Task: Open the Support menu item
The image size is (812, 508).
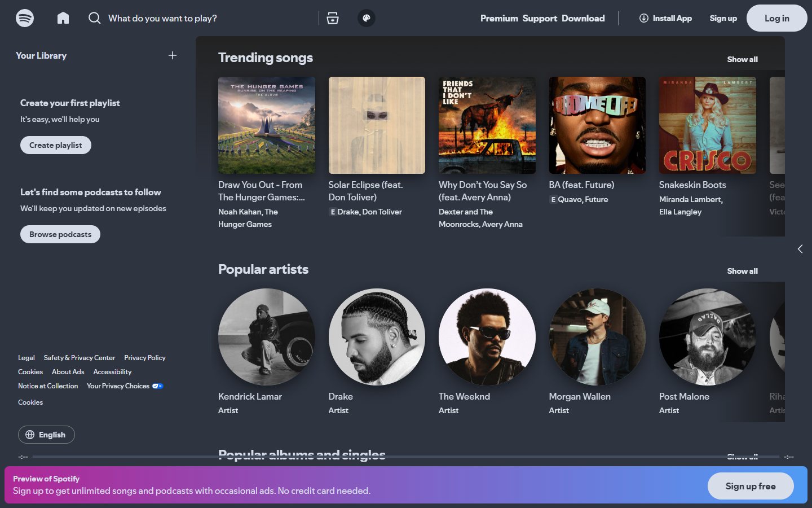Action: [540, 18]
